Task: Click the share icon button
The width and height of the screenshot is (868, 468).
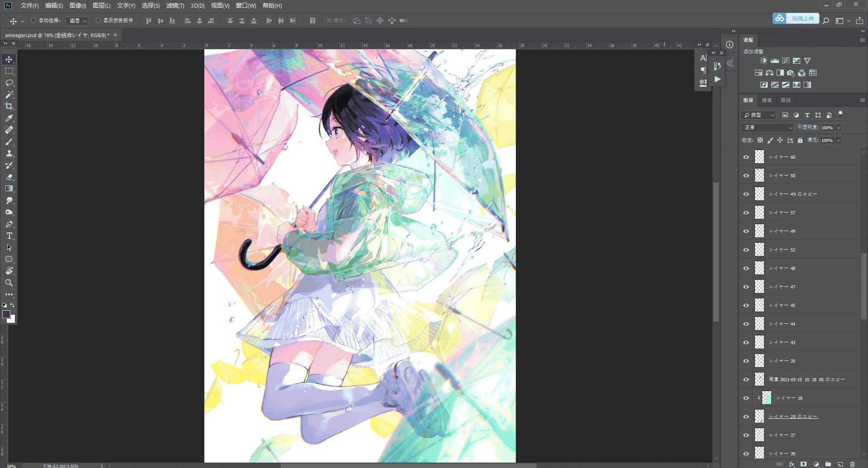Action: (859, 21)
